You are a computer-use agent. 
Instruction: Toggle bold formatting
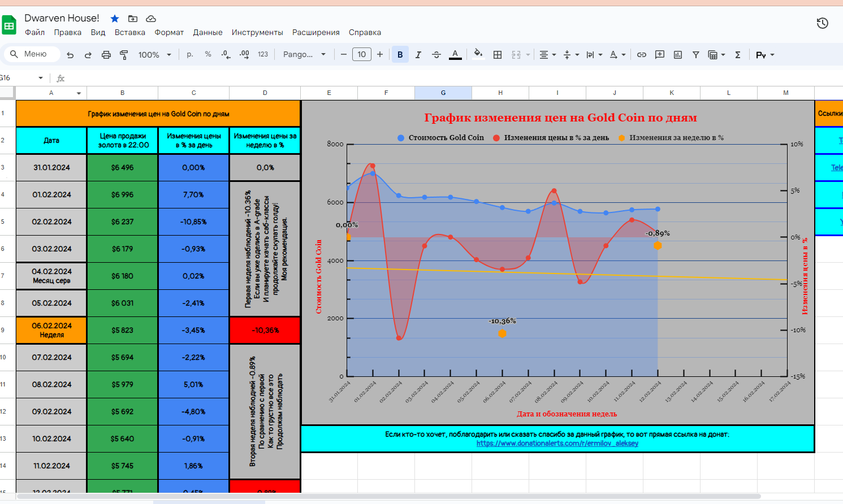tap(400, 55)
